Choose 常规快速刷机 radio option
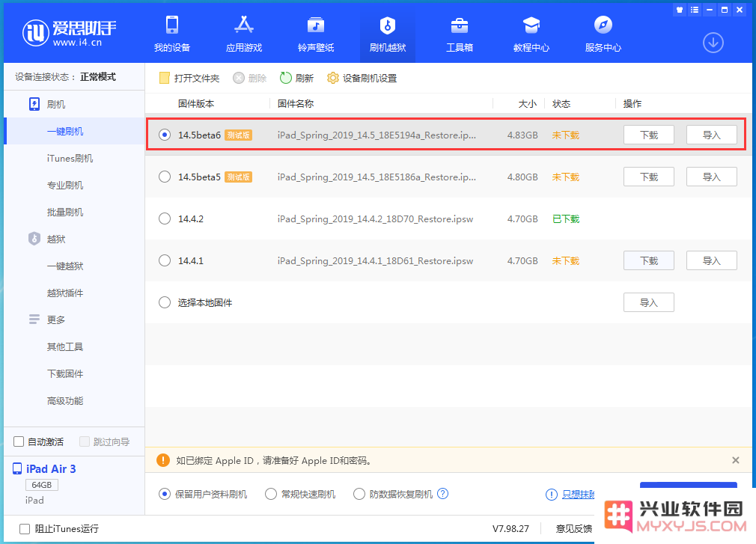Viewport: 756px width, 544px height. pyautogui.click(x=271, y=494)
